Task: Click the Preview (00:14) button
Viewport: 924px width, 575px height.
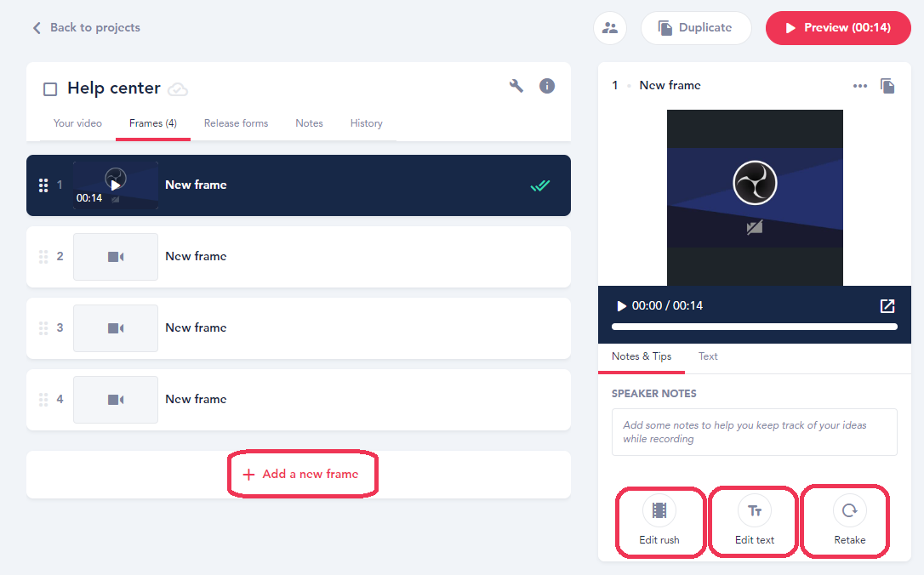Action: [x=838, y=28]
